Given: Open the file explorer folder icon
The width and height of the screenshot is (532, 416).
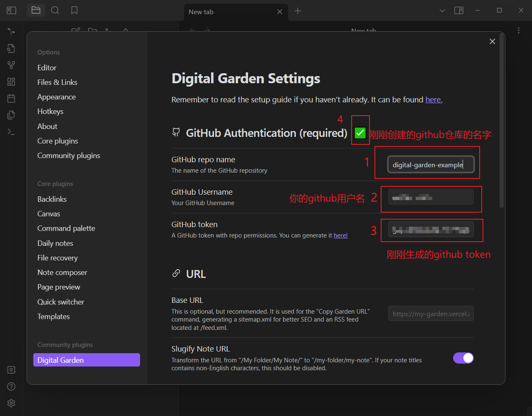Looking at the screenshot, I should pyautogui.click(x=36, y=10).
